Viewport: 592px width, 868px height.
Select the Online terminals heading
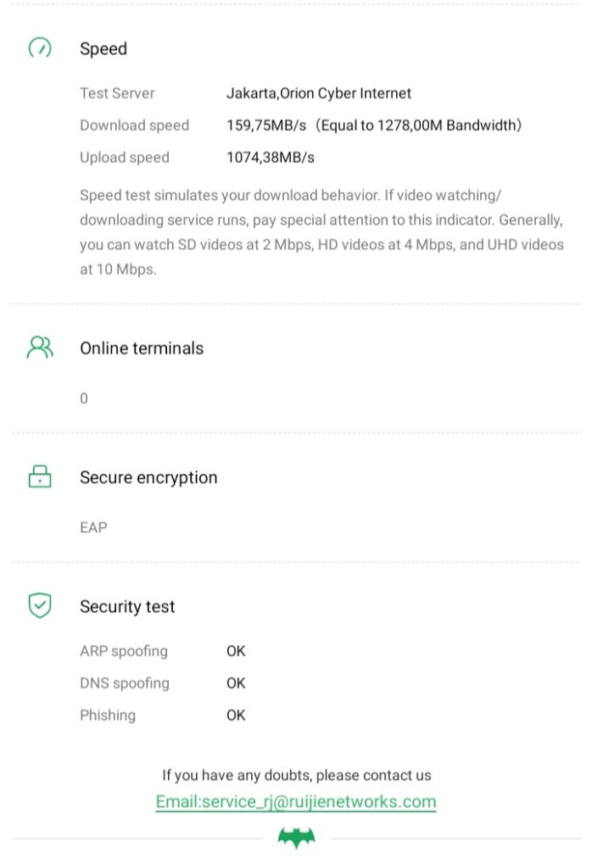coord(142,348)
